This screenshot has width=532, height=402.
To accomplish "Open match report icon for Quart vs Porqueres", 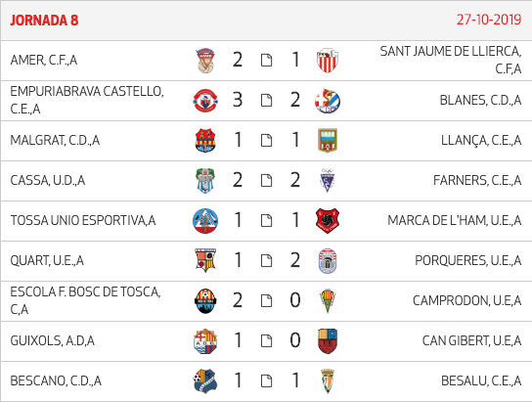I will [266, 260].
